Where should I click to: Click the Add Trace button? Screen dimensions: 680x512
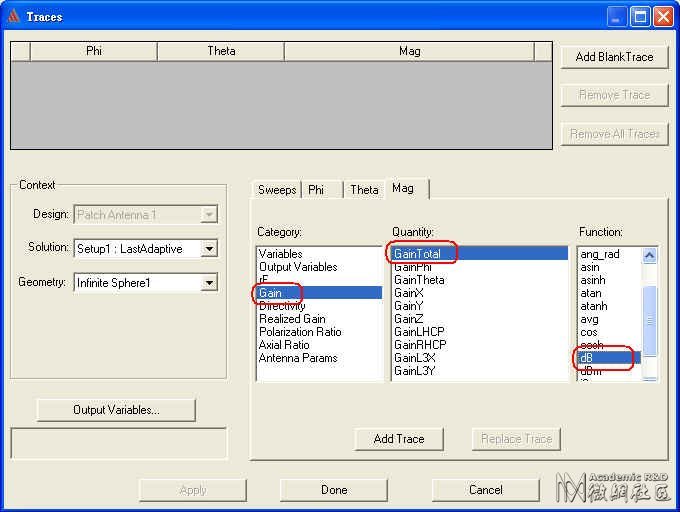pos(399,439)
